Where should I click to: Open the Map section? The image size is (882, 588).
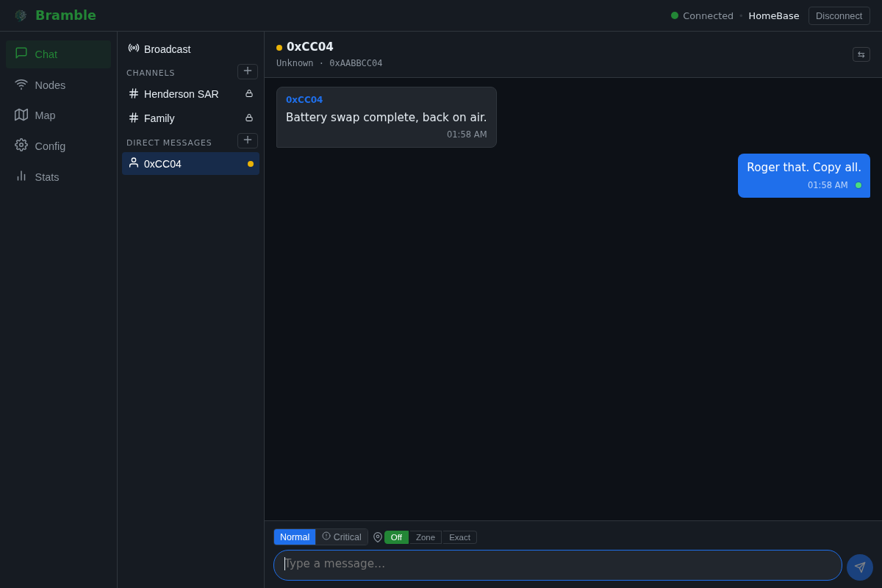(58, 115)
